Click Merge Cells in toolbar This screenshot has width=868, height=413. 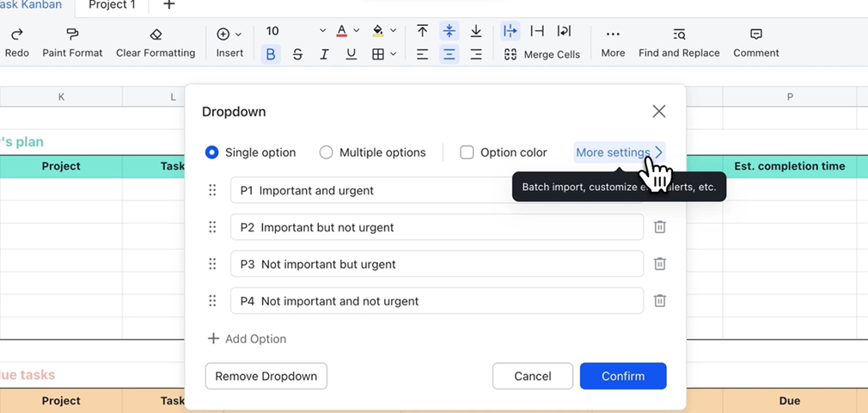(x=542, y=54)
